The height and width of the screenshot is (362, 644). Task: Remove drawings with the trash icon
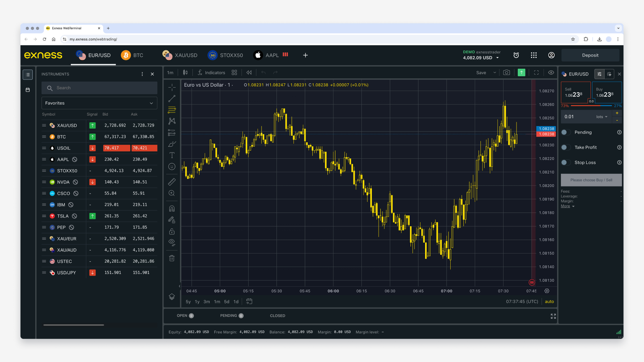pos(172,258)
